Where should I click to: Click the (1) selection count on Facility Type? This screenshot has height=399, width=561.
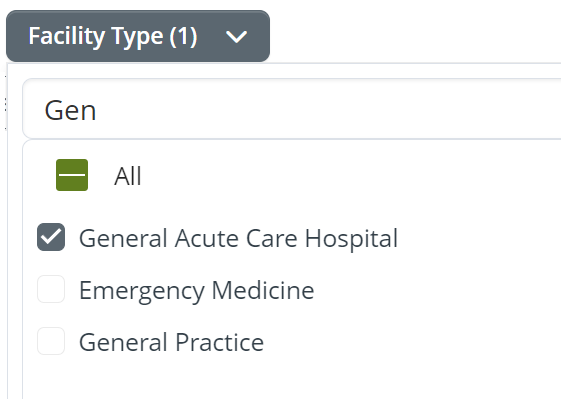[x=183, y=36]
